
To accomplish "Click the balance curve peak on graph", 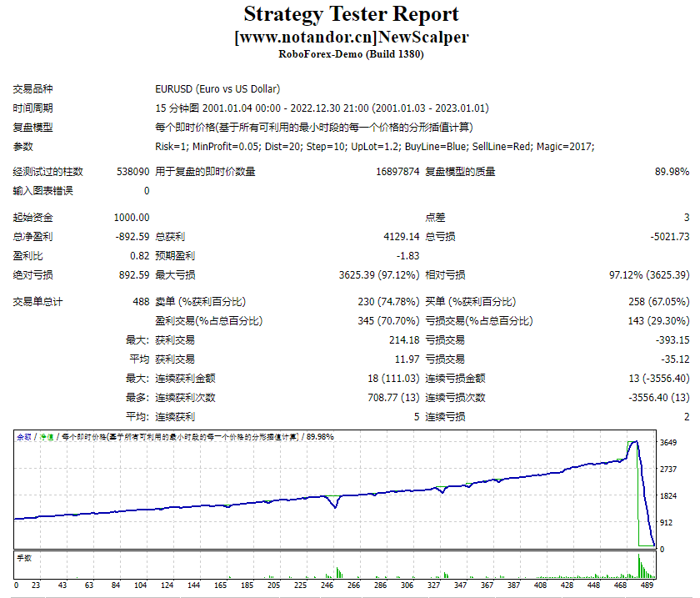I will click(636, 441).
